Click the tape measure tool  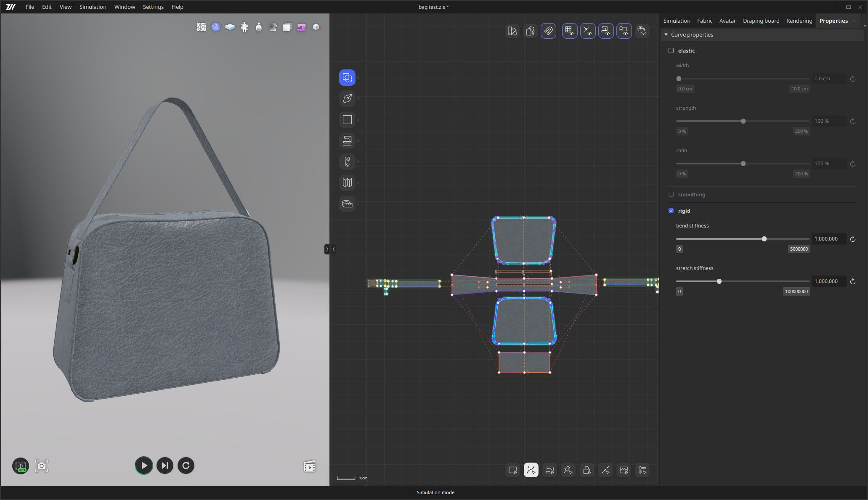coord(347,204)
